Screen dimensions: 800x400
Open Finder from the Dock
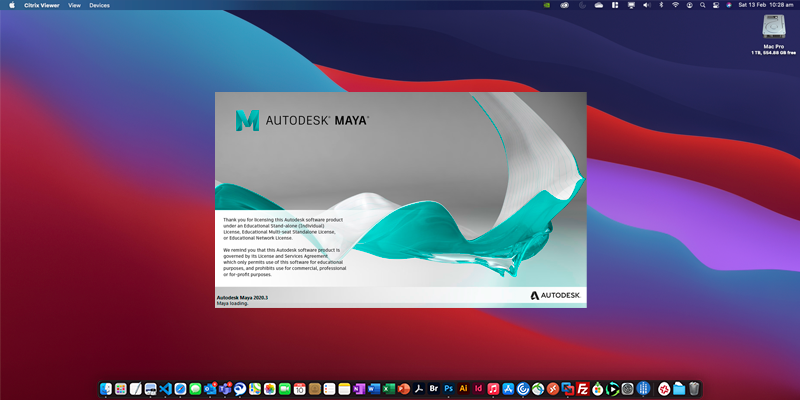tap(106, 389)
